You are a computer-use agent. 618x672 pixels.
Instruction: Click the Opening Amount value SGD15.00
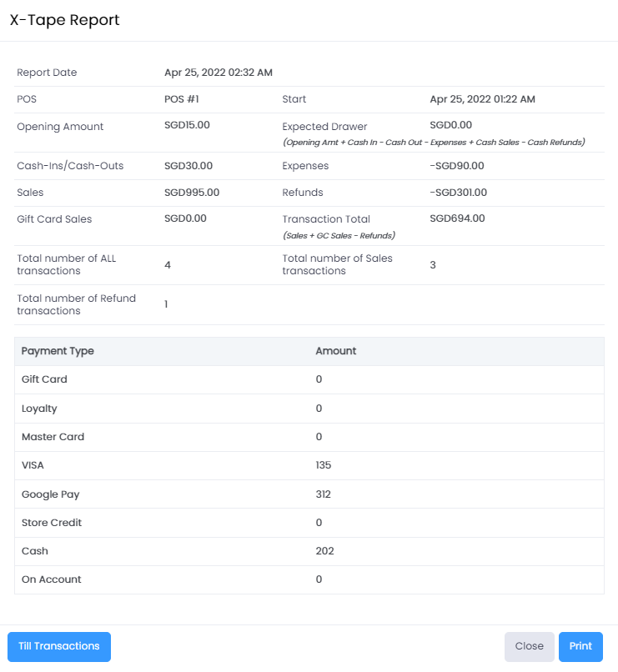pyautogui.click(x=187, y=125)
